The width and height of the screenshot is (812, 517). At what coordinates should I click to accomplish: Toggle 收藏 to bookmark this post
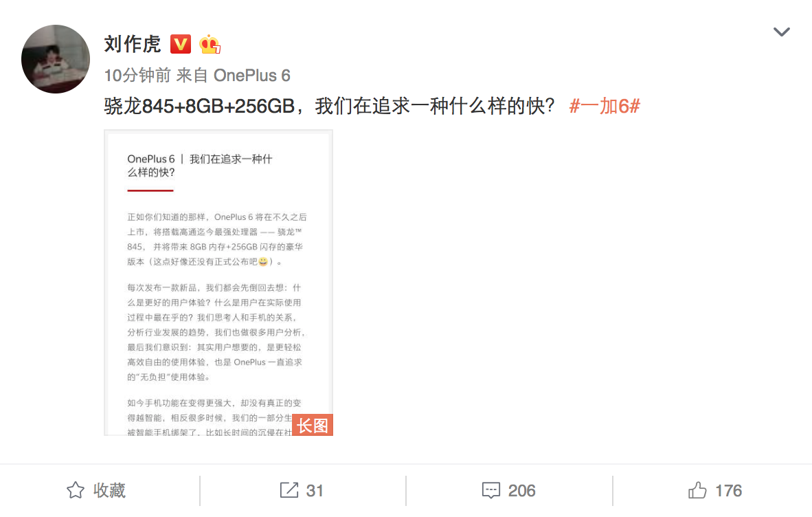tap(97, 490)
